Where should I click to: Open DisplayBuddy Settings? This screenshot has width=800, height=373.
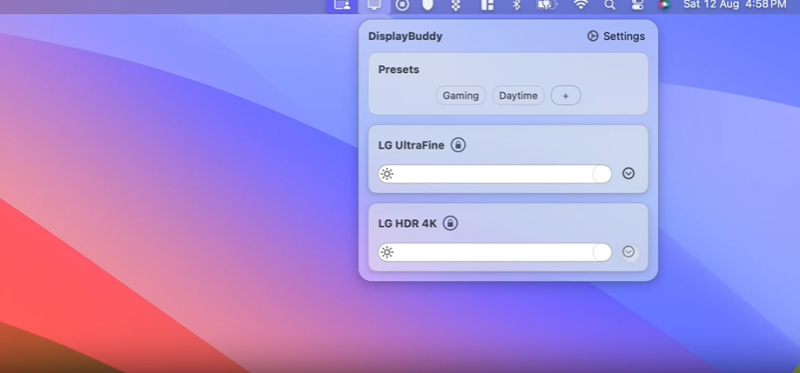click(x=616, y=36)
